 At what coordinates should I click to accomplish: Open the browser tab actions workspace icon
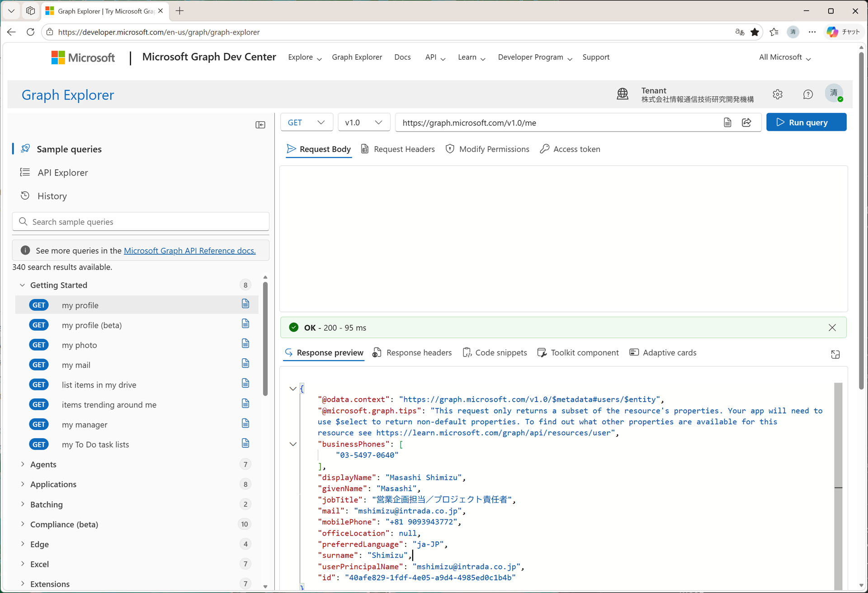30,11
